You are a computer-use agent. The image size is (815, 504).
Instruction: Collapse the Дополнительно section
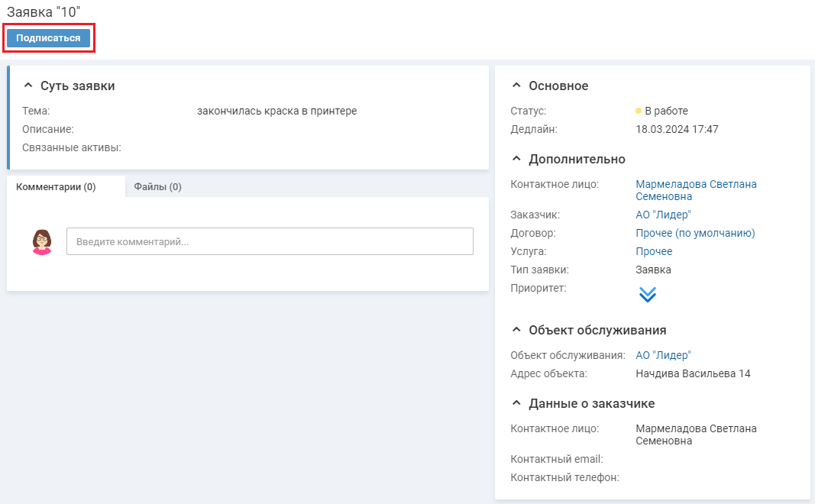(x=517, y=160)
